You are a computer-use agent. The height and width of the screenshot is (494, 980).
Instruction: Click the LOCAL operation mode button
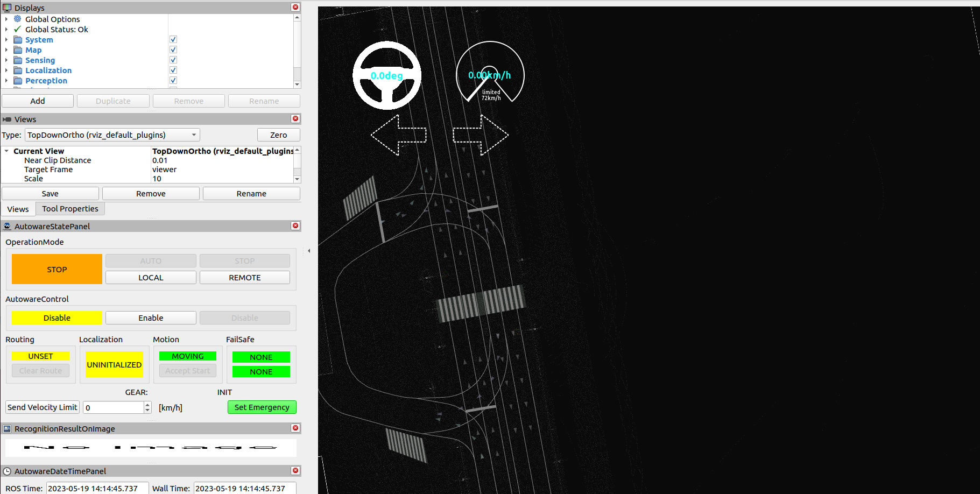[x=151, y=278]
